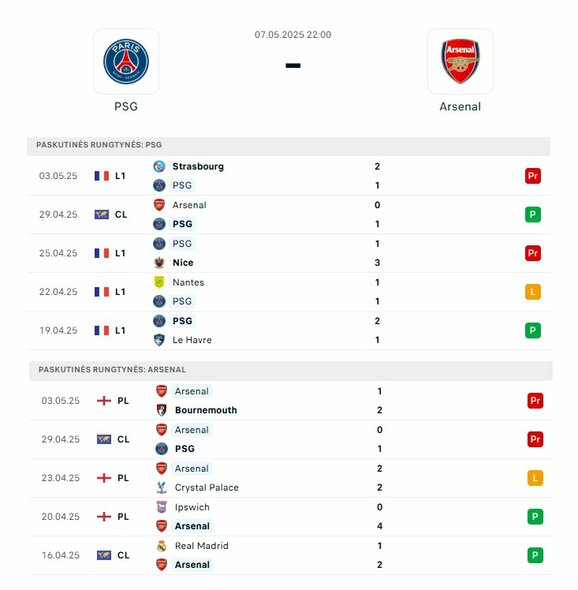
Task: Open the Bournemouth team link
Action: point(206,410)
